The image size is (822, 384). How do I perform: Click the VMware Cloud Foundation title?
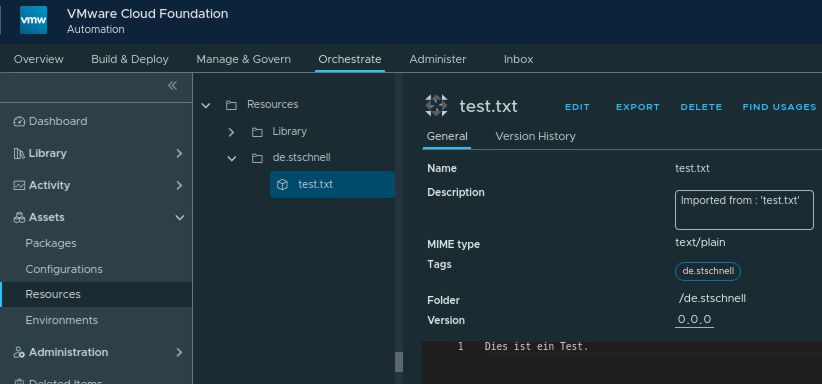click(147, 14)
